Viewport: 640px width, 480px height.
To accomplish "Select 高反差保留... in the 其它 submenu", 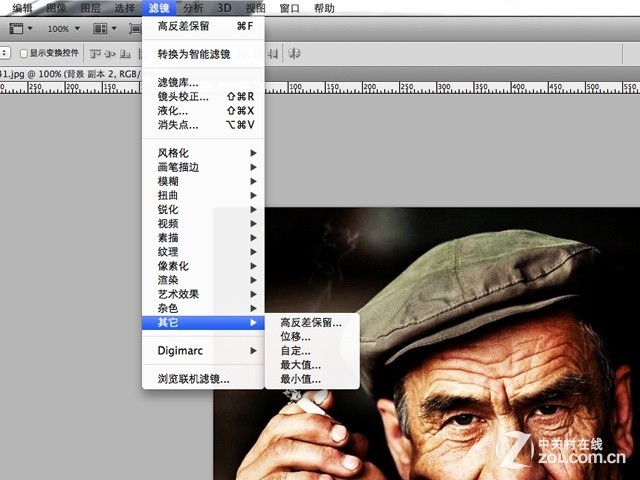I will (x=312, y=322).
